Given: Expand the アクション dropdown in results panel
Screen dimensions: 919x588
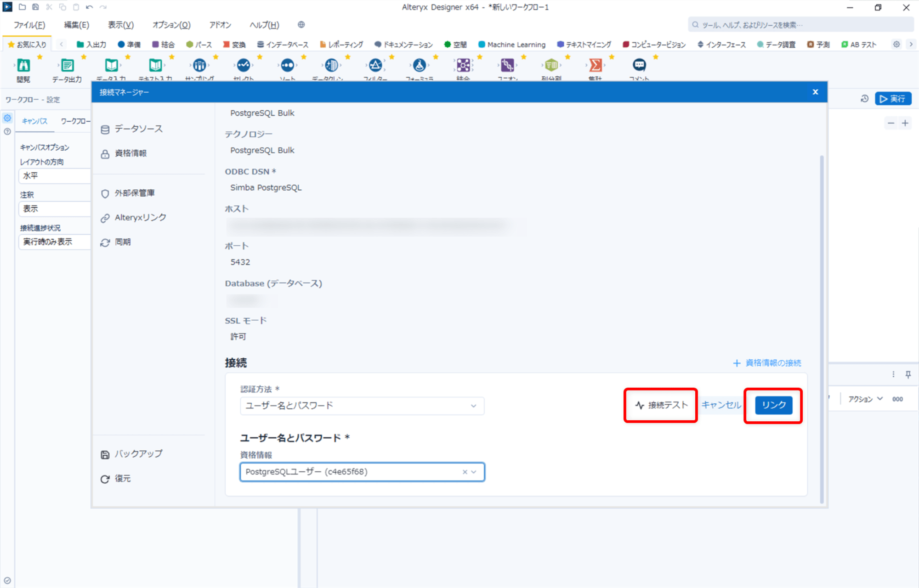Looking at the screenshot, I should click(x=866, y=399).
